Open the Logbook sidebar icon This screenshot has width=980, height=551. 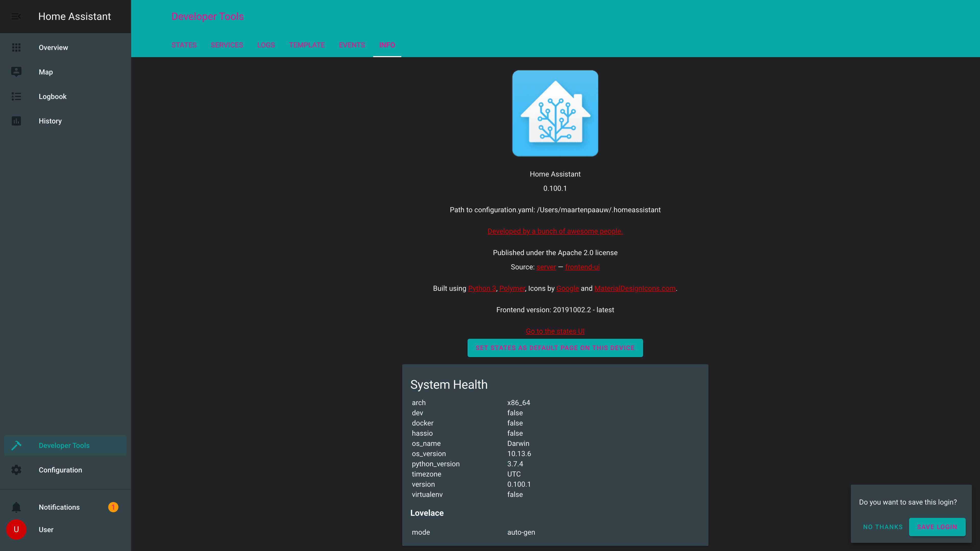tap(16, 96)
